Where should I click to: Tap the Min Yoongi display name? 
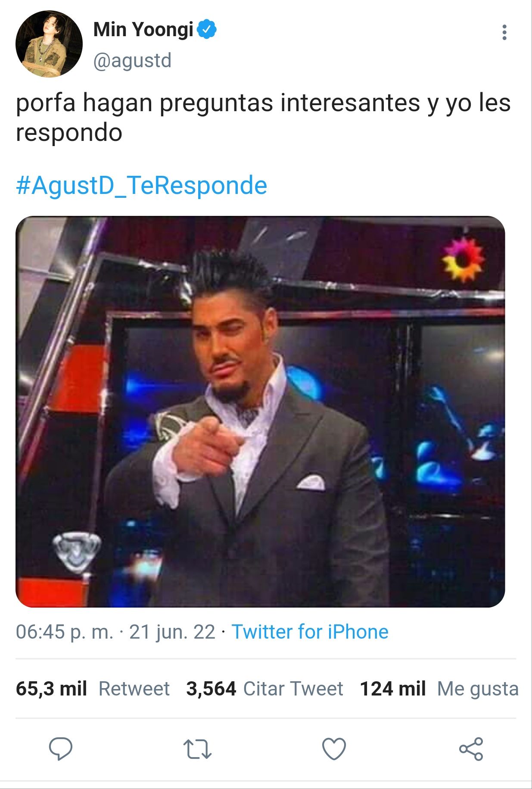coord(143,30)
